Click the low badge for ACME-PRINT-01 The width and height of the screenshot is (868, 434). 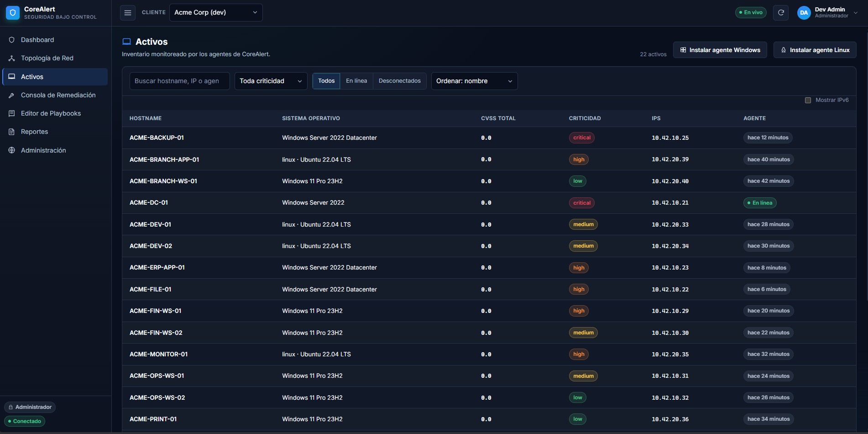[578, 419]
